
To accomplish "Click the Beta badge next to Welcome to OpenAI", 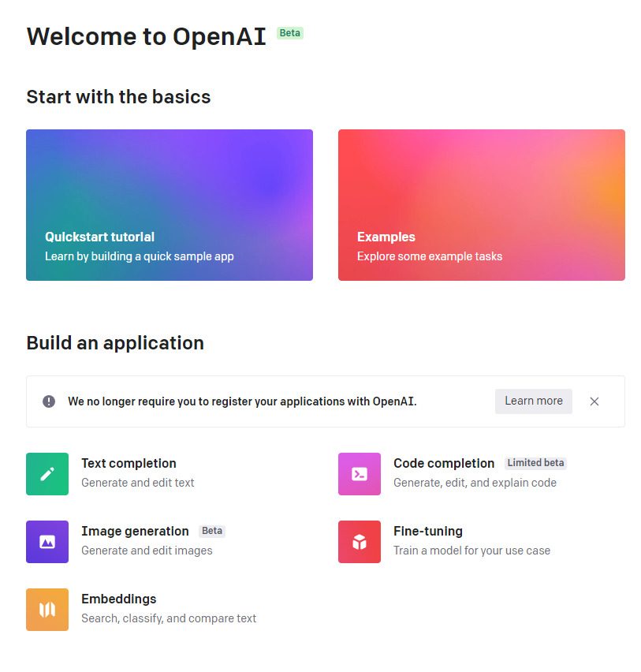I will pos(289,33).
